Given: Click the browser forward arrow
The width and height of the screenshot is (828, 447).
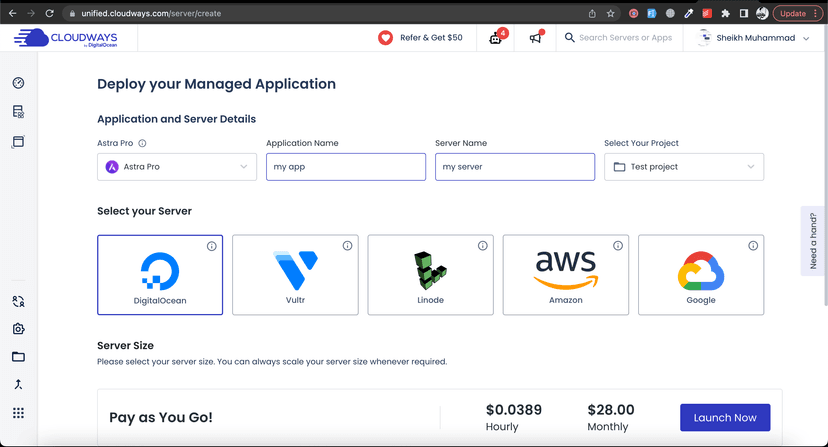Looking at the screenshot, I should coord(31,13).
